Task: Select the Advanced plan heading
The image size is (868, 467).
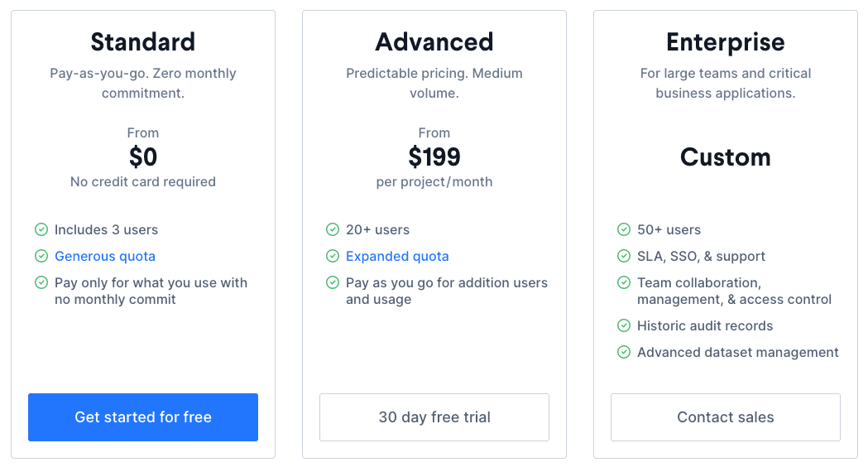Action: coord(434,41)
